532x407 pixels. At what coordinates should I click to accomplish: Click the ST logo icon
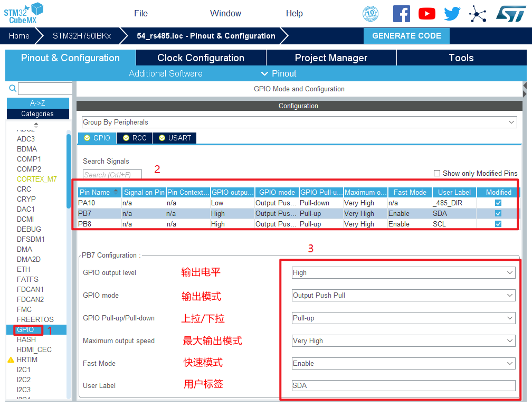510,14
